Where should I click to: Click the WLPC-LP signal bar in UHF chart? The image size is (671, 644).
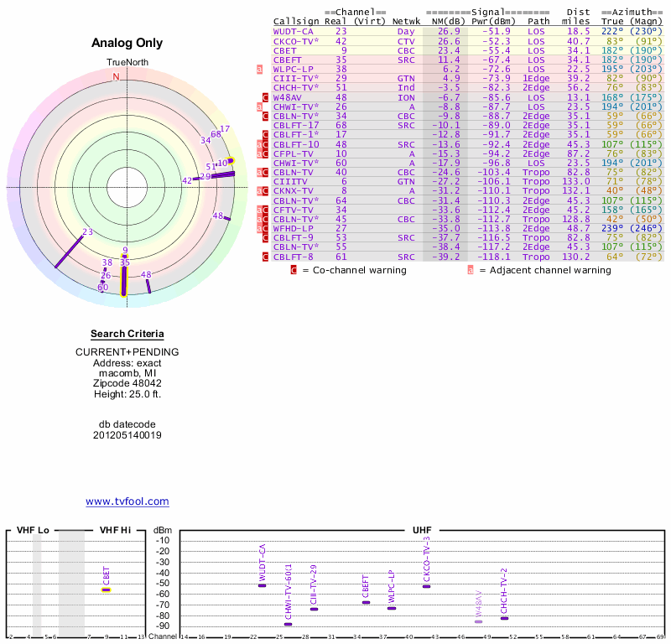coord(392,608)
